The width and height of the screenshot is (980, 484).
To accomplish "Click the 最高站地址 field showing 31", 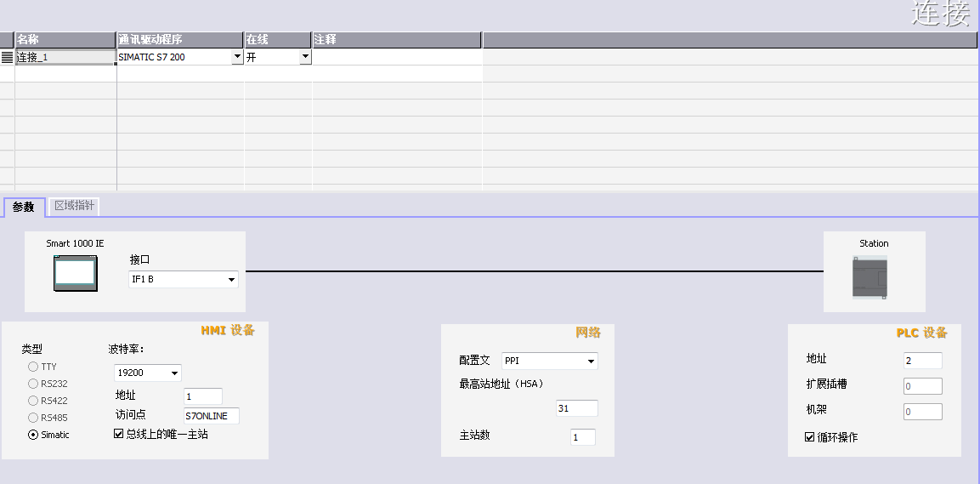I will 577,408.
